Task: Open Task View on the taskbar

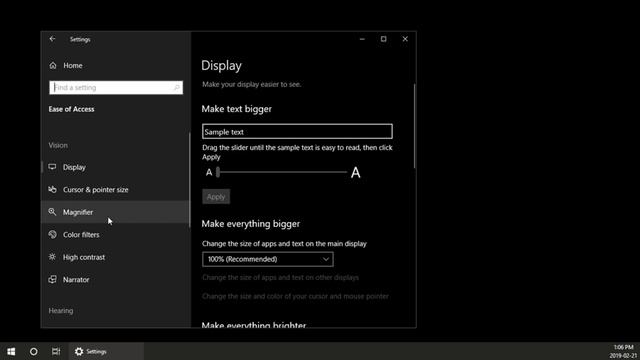Action: click(56, 351)
